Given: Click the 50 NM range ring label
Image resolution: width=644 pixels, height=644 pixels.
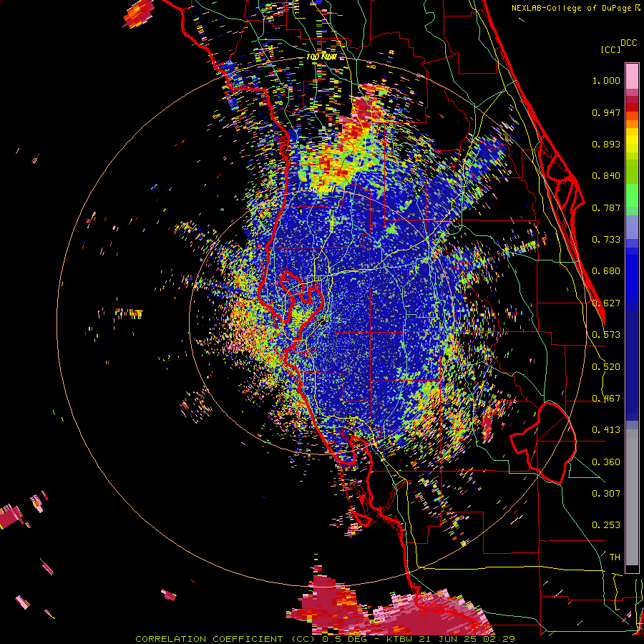Looking at the screenshot, I should point(321,190).
